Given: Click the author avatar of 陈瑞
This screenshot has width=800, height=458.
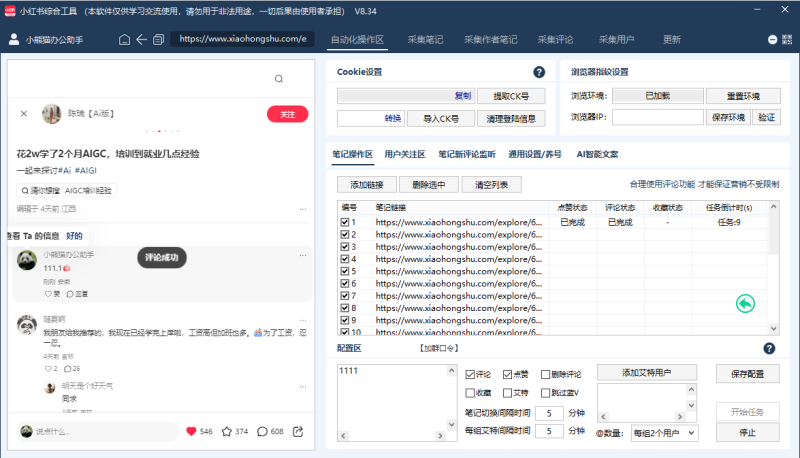Looking at the screenshot, I should (52, 114).
